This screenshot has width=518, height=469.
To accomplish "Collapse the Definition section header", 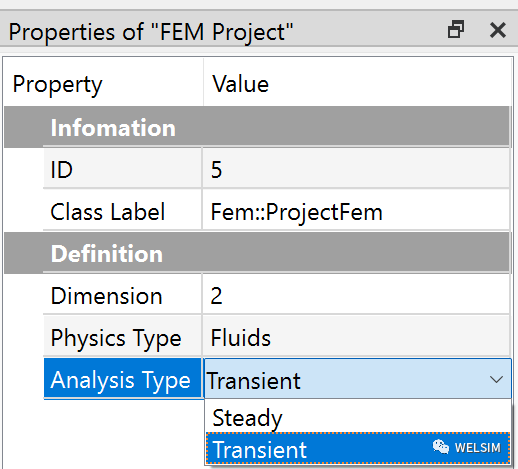I will (x=257, y=253).
